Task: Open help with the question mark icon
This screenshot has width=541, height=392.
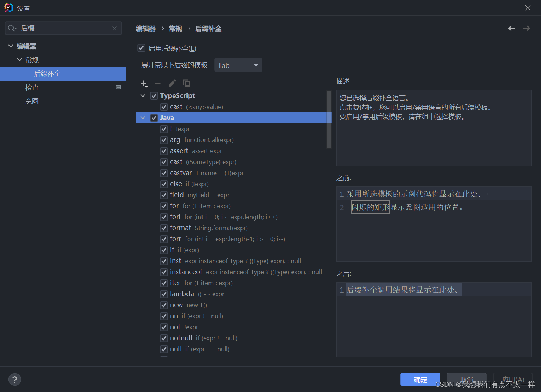Action: [15, 379]
